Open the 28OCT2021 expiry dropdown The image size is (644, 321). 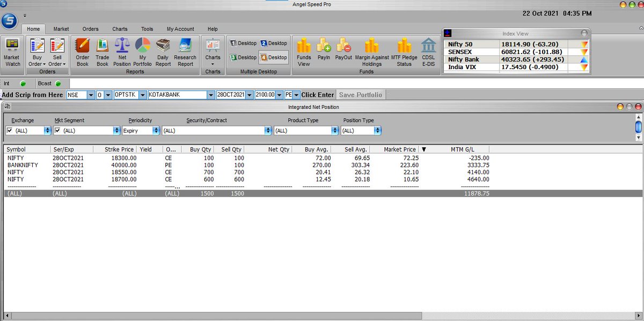tap(249, 95)
